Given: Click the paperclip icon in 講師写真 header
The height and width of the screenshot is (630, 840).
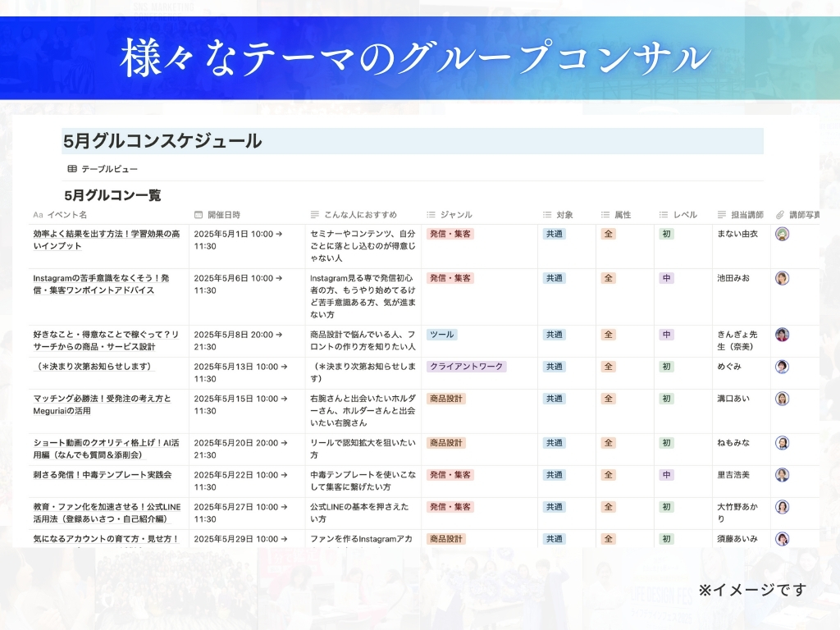Looking at the screenshot, I should click(780, 215).
